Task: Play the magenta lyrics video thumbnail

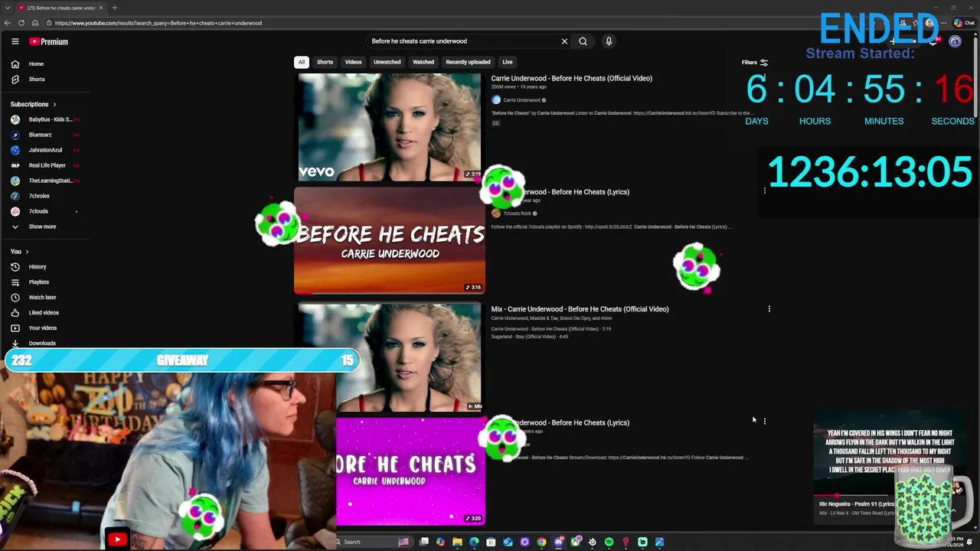Action: (410, 471)
